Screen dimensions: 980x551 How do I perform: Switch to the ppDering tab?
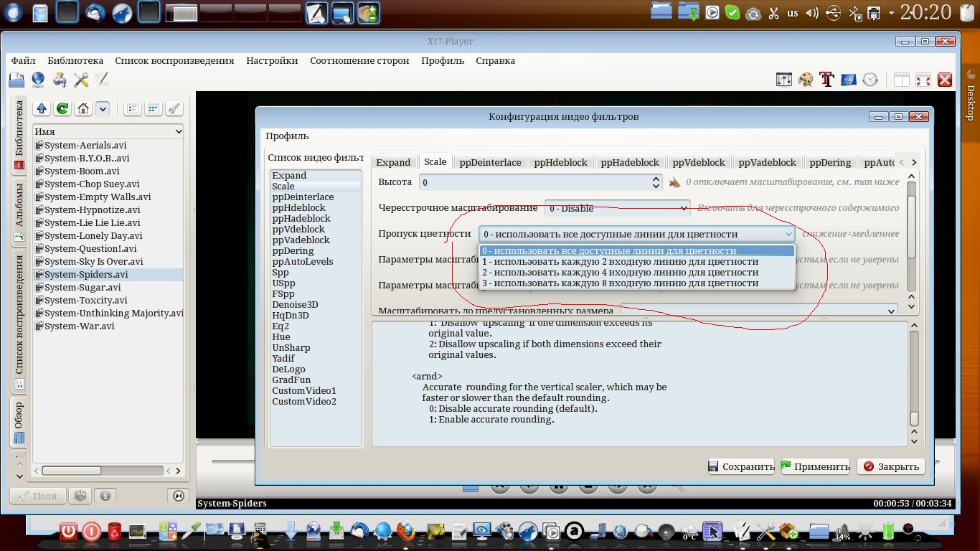pyautogui.click(x=831, y=162)
